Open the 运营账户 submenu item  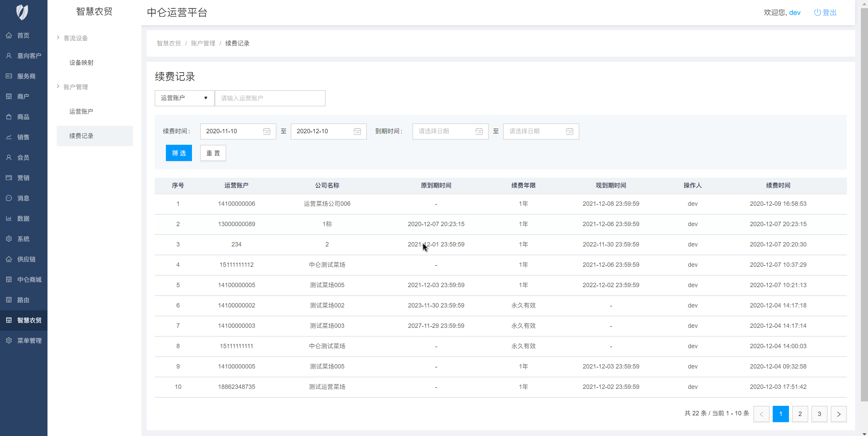[x=81, y=112]
